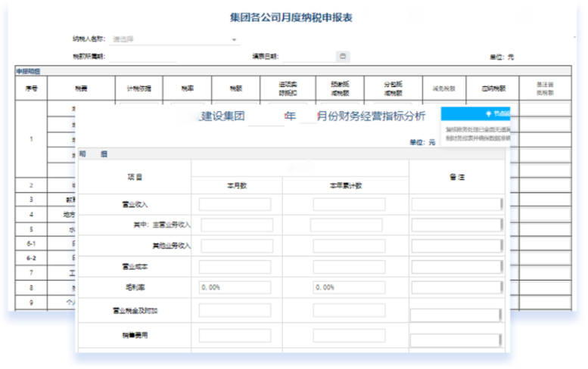Click the month blank before 月份 in the title
588x369 pixels.
pyautogui.click(x=307, y=116)
